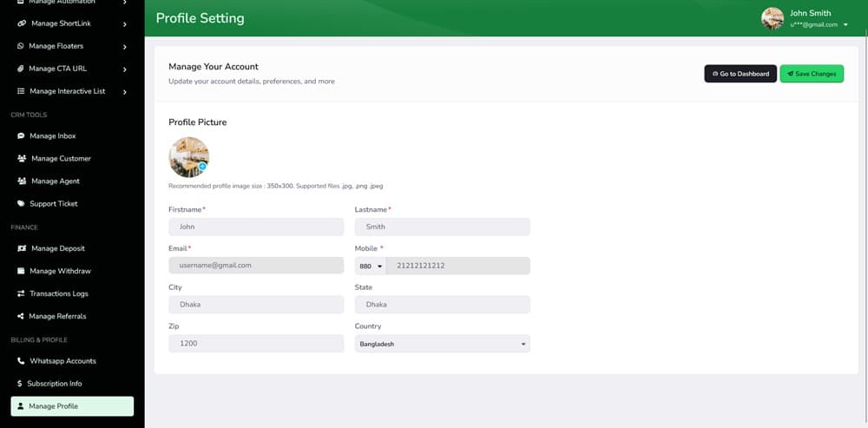Click the Whatsapp Accounts phone icon
868x428 pixels.
click(x=21, y=361)
